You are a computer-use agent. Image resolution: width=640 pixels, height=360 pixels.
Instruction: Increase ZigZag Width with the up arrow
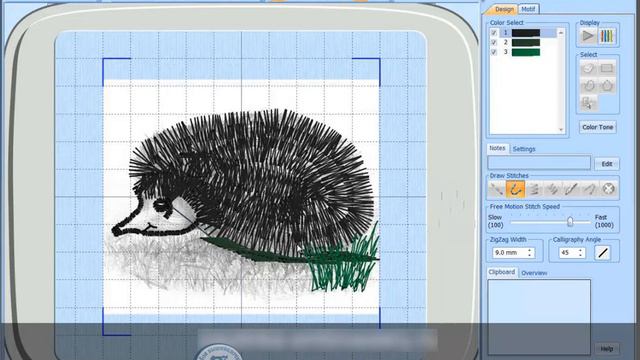tap(529, 250)
